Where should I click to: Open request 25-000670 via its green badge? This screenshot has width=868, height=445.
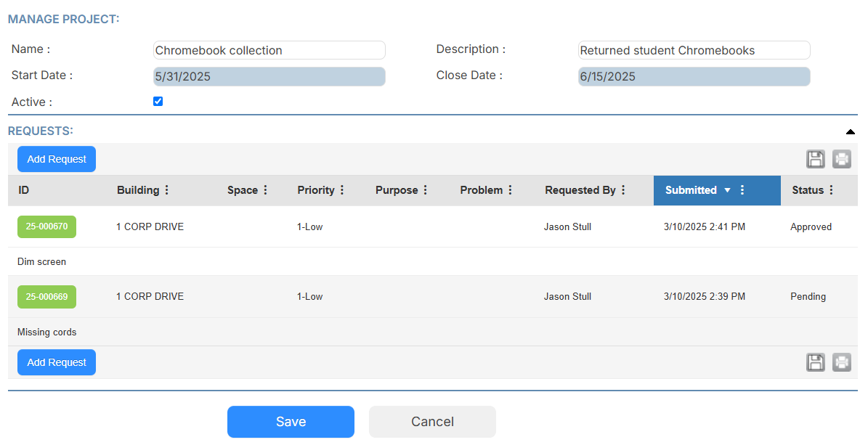click(x=46, y=226)
